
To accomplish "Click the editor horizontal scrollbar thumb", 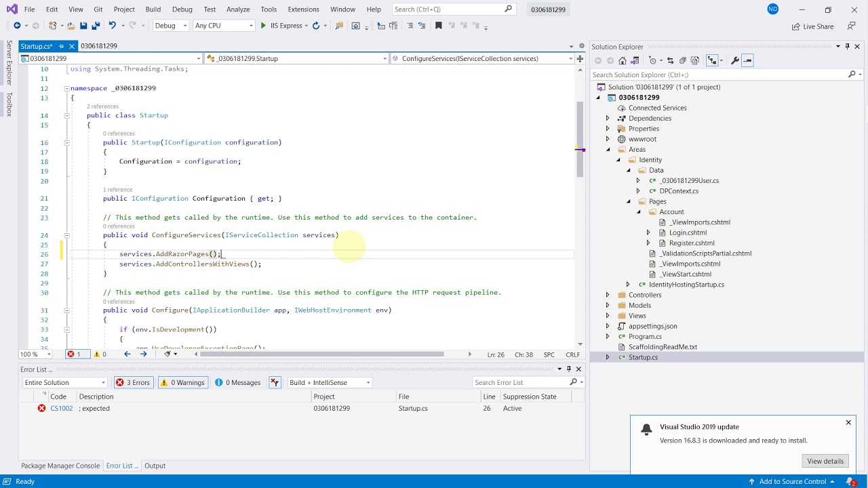I will (321, 354).
